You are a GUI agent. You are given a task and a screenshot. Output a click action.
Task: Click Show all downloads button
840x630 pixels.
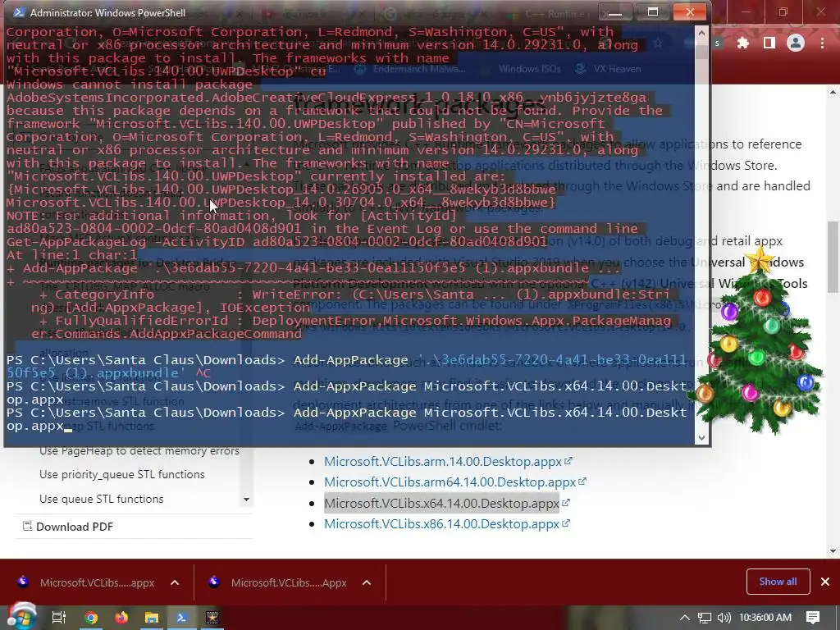click(x=778, y=582)
